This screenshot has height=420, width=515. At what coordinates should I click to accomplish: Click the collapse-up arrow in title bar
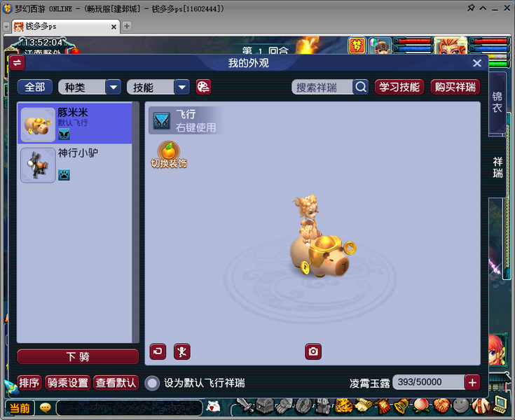click(x=483, y=8)
